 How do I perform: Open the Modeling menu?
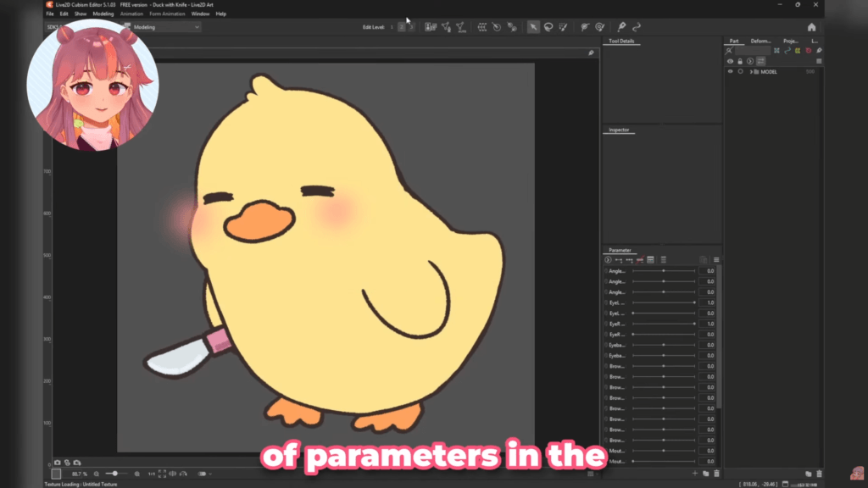click(103, 14)
